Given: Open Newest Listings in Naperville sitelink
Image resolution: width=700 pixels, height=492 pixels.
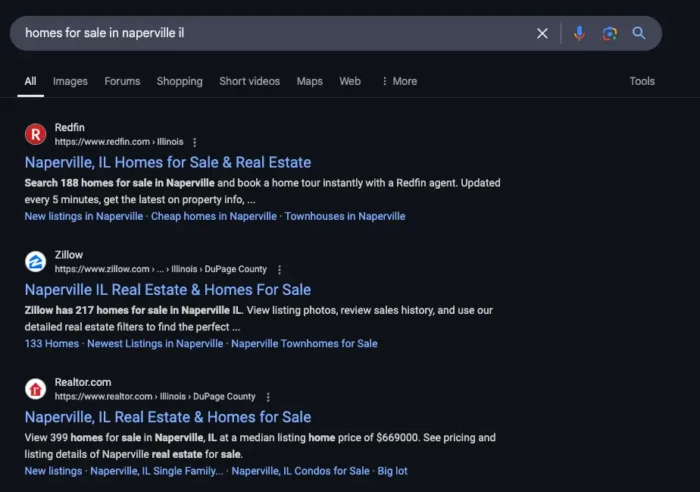Looking at the screenshot, I should click(155, 344).
